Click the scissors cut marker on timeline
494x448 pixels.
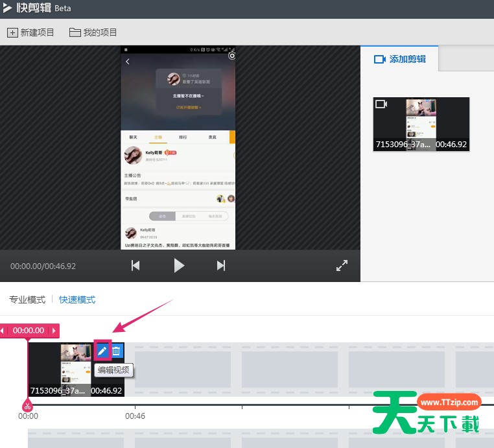(27, 405)
